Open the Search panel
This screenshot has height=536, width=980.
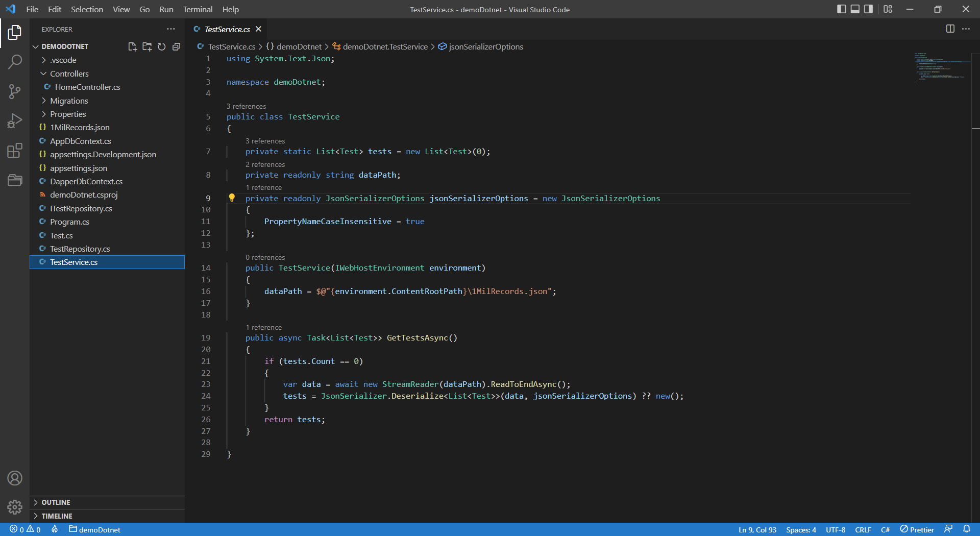15,62
